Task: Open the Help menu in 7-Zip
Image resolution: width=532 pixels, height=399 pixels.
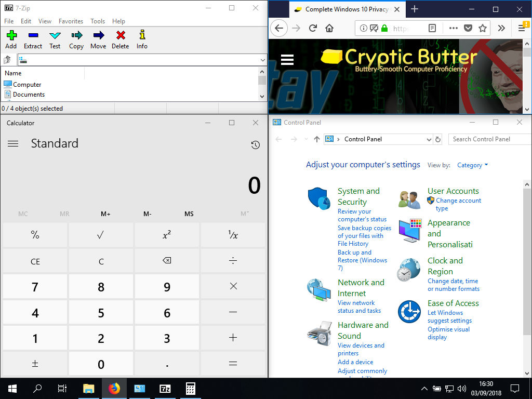Action: (x=119, y=21)
